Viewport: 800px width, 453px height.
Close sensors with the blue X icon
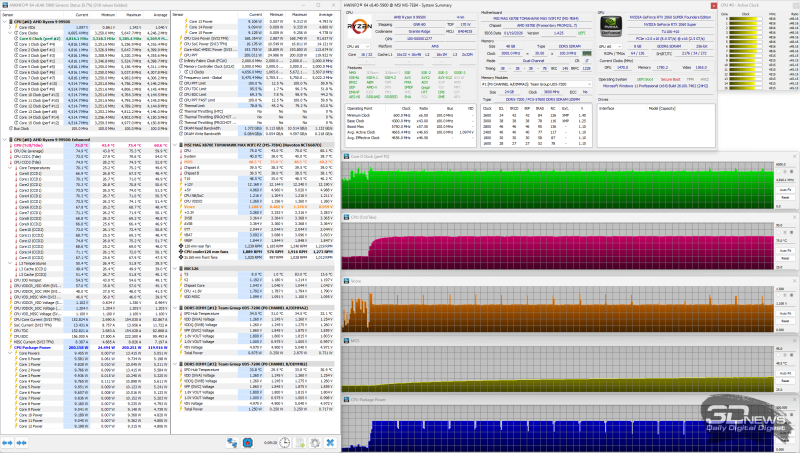tap(329, 442)
